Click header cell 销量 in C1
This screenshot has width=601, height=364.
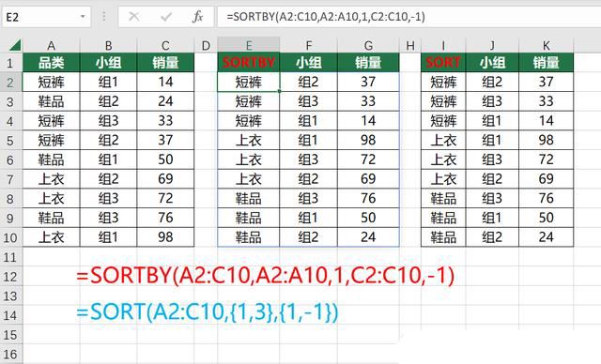(x=165, y=63)
